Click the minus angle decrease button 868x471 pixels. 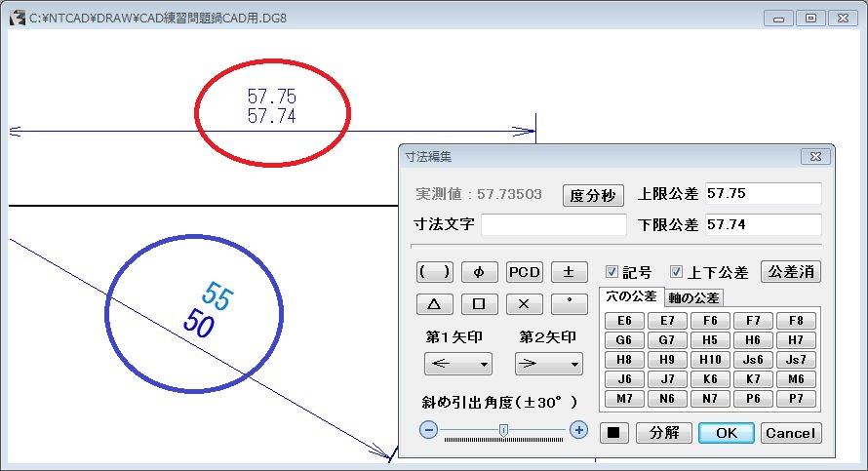(x=428, y=430)
